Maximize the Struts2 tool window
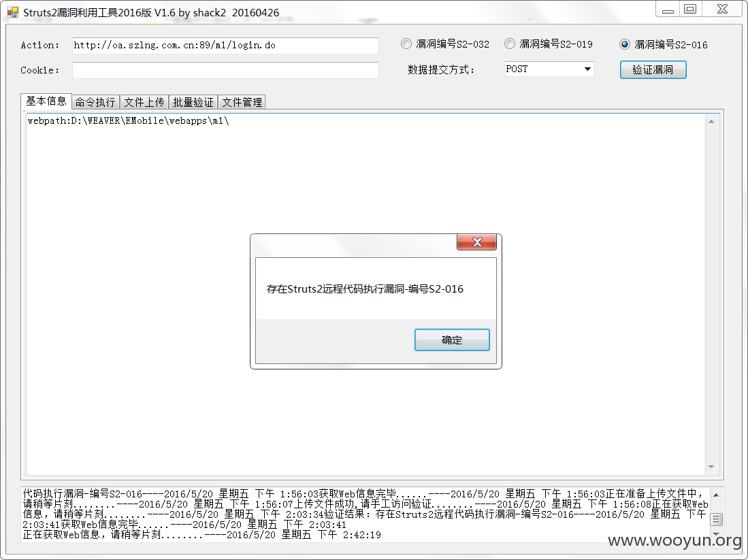The image size is (748, 560). pyautogui.click(x=689, y=10)
